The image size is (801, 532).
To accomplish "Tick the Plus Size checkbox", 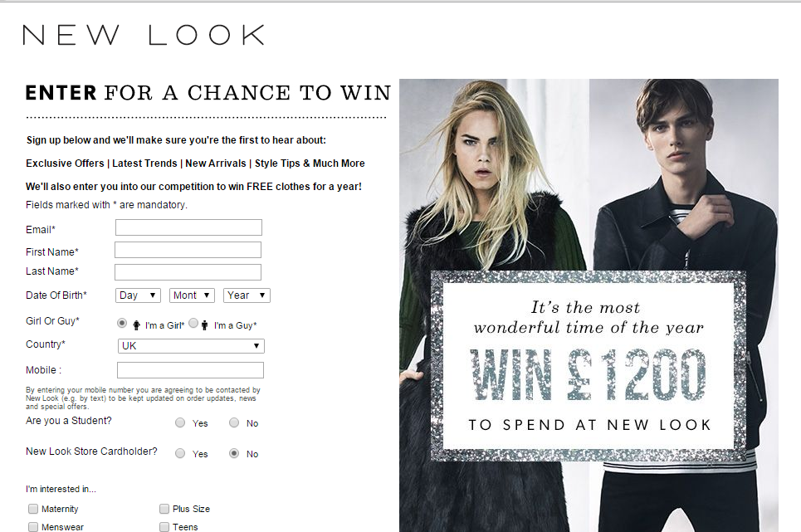I will [x=164, y=509].
